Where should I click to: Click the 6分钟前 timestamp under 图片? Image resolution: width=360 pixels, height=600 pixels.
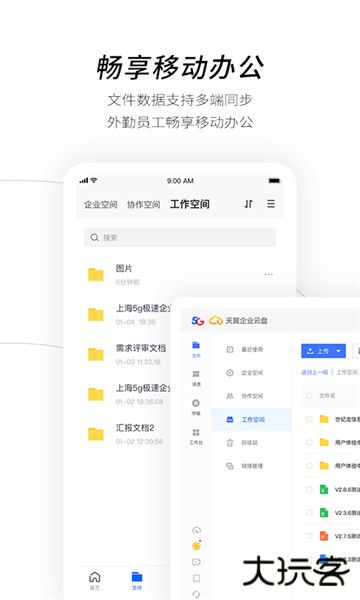point(127,282)
